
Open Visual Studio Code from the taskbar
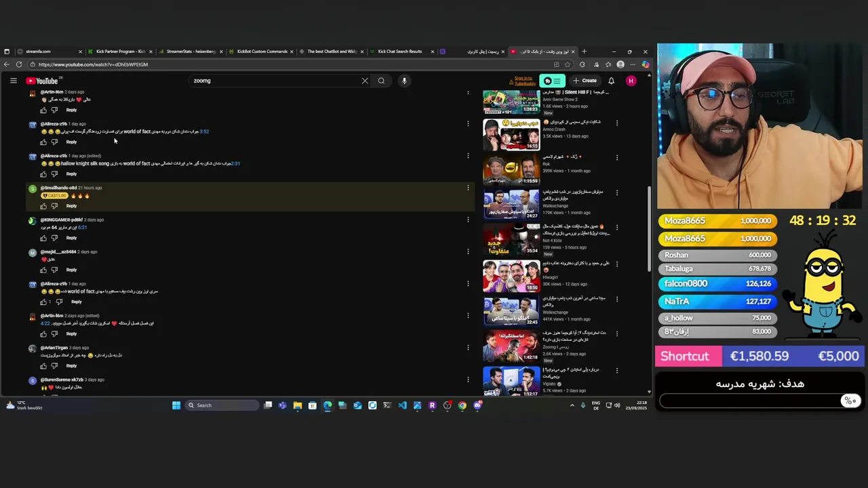pos(402,405)
